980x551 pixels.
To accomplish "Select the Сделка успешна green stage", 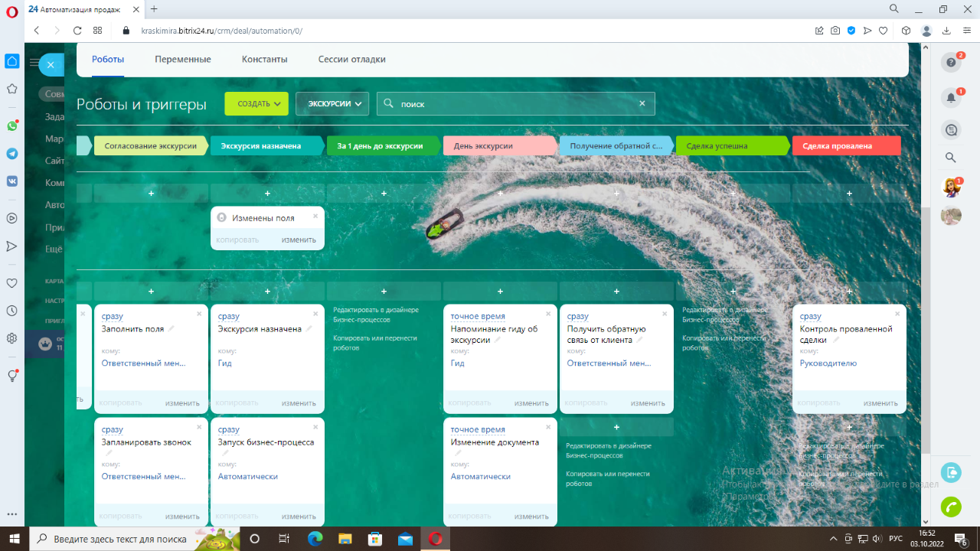I will point(732,145).
